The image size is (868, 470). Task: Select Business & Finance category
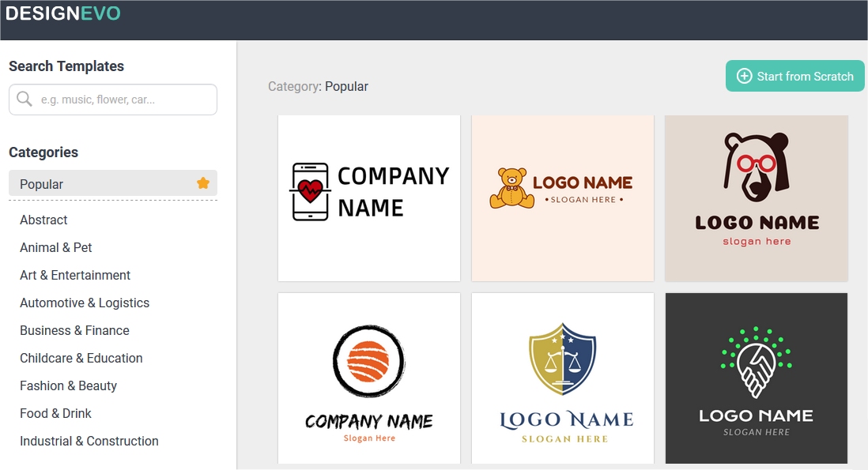75,330
